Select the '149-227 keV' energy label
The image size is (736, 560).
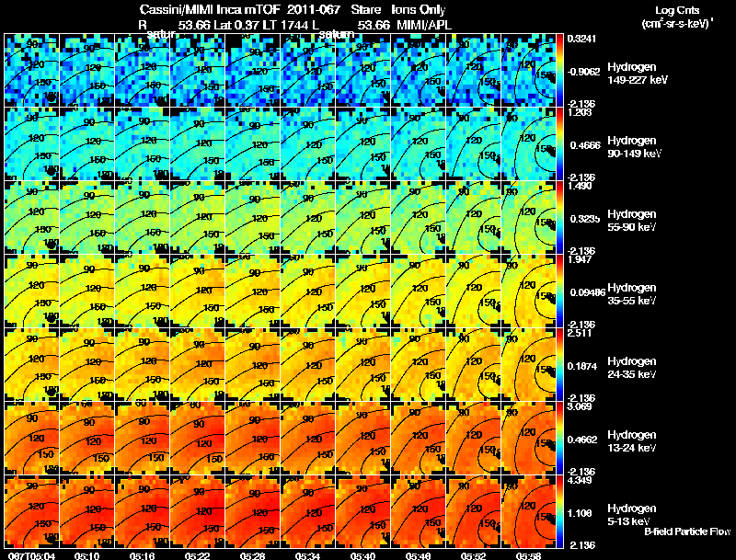click(x=638, y=80)
